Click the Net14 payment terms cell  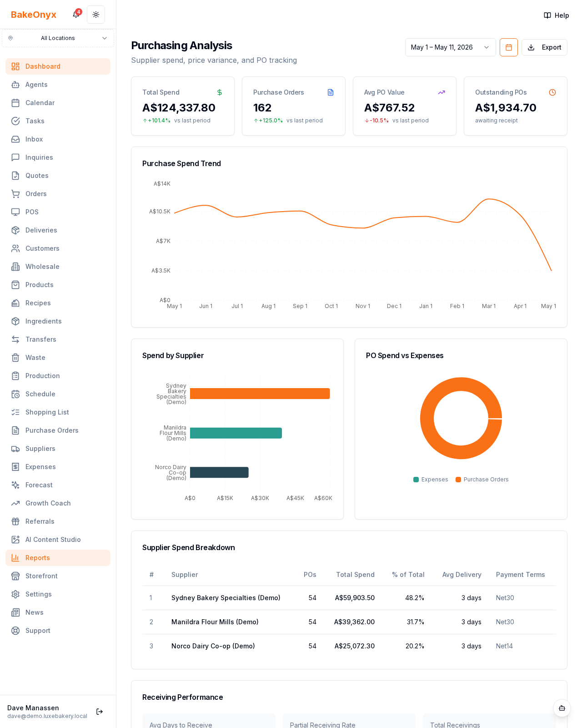pyautogui.click(x=504, y=646)
